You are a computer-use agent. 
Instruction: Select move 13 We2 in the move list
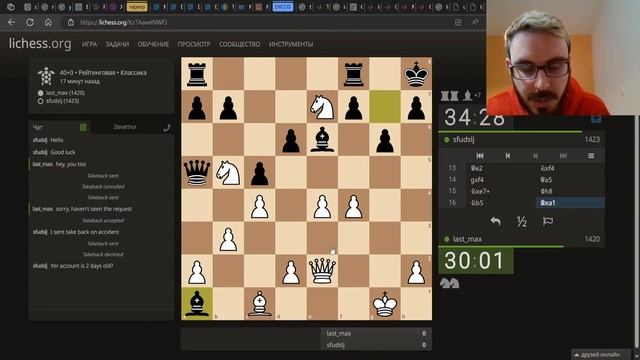pos(501,168)
